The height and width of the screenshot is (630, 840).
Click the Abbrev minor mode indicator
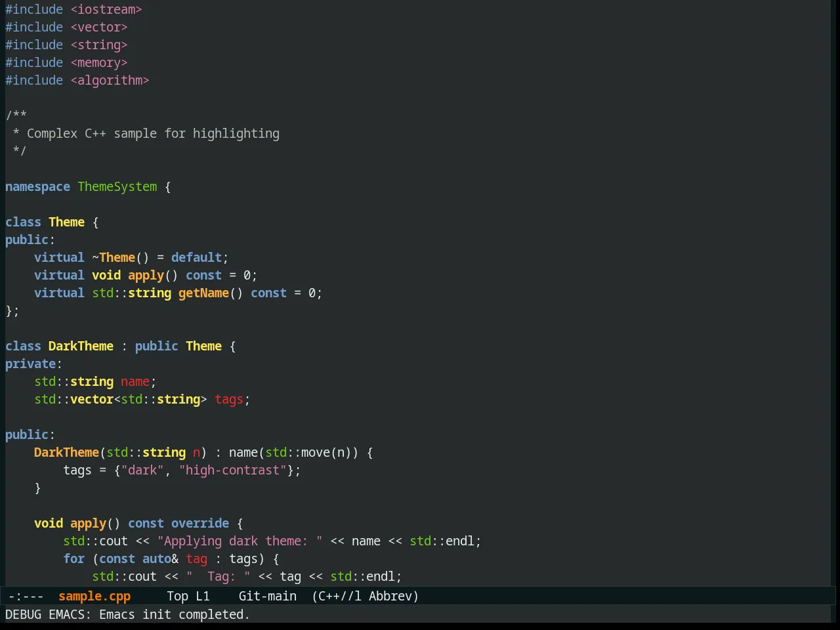coord(394,596)
